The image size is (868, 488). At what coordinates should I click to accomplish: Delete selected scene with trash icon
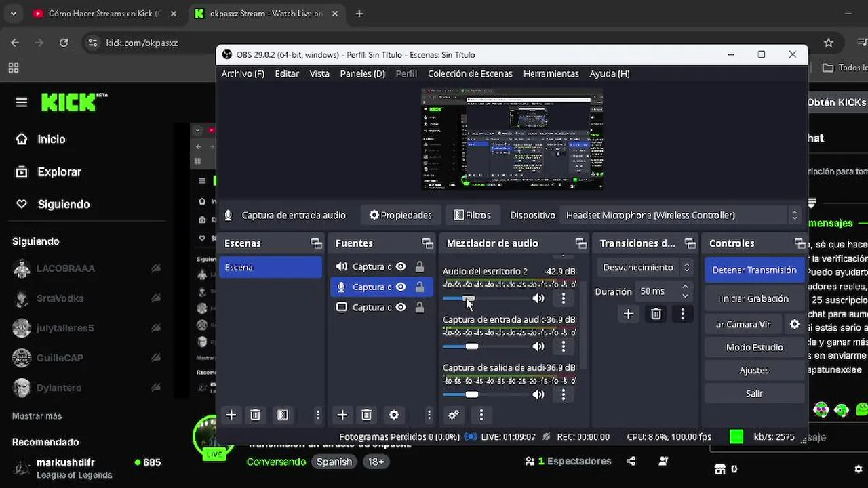(255, 415)
